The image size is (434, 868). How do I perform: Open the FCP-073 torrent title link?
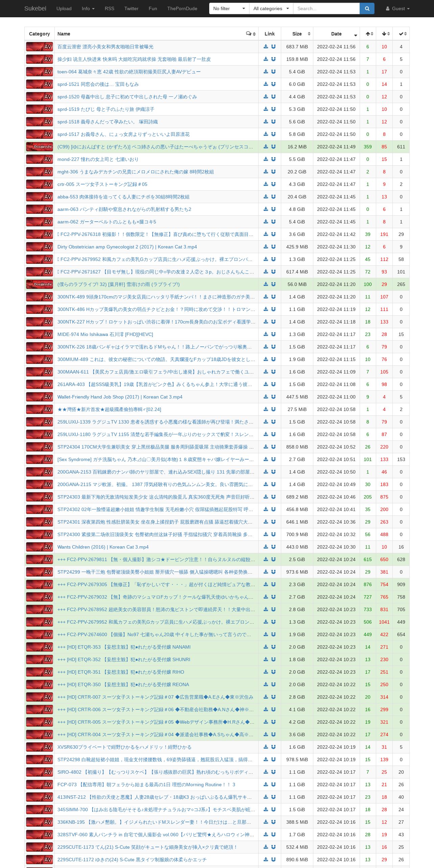146,785
